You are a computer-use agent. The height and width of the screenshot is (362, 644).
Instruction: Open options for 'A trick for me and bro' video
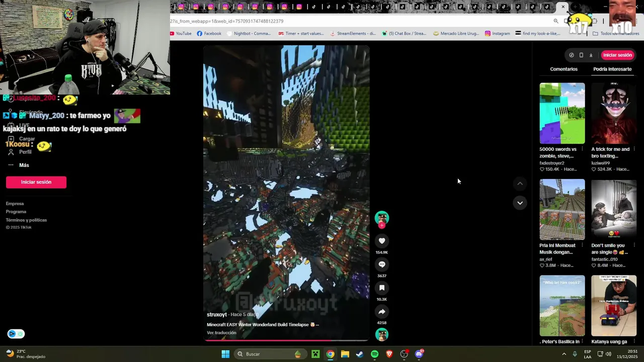[x=634, y=149]
